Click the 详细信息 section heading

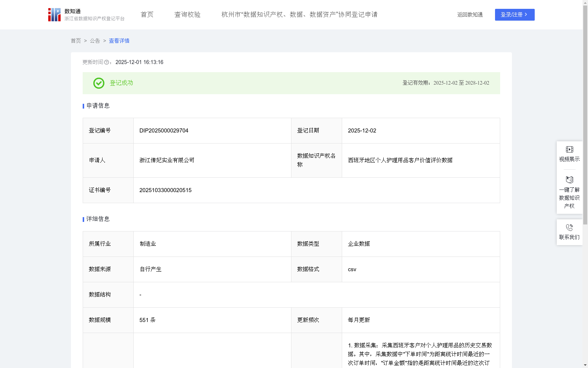(x=98, y=219)
